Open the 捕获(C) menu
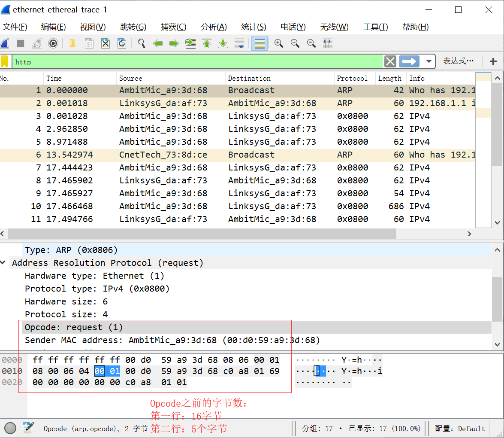 tap(174, 27)
